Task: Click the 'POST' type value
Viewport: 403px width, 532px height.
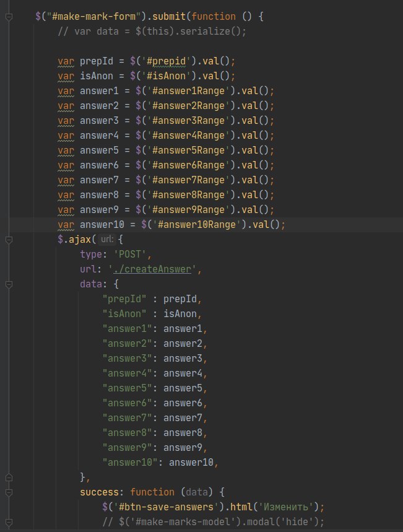Action: click(130, 254)
